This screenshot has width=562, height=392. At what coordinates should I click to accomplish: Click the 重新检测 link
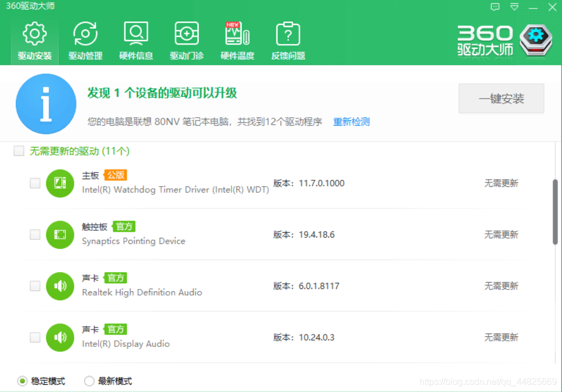(x=351, y=122)
